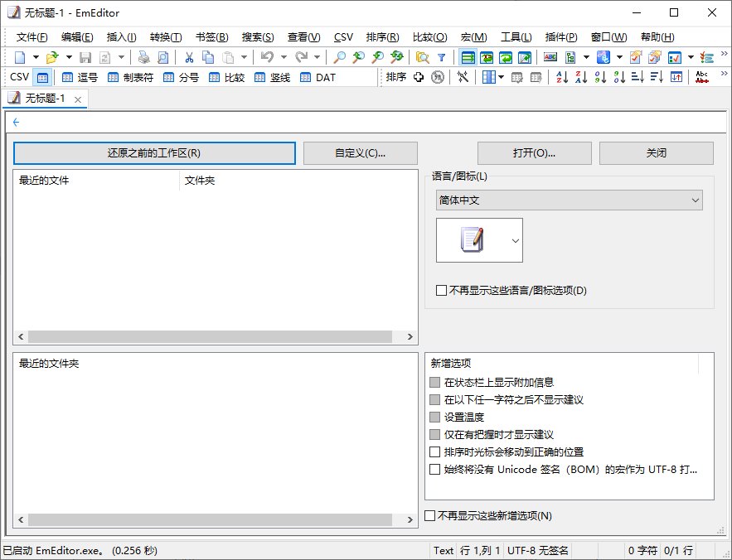The width and height of the screenshot is (732, 560).
Task: Click the Copy icon
Action: tap(208, 57)
